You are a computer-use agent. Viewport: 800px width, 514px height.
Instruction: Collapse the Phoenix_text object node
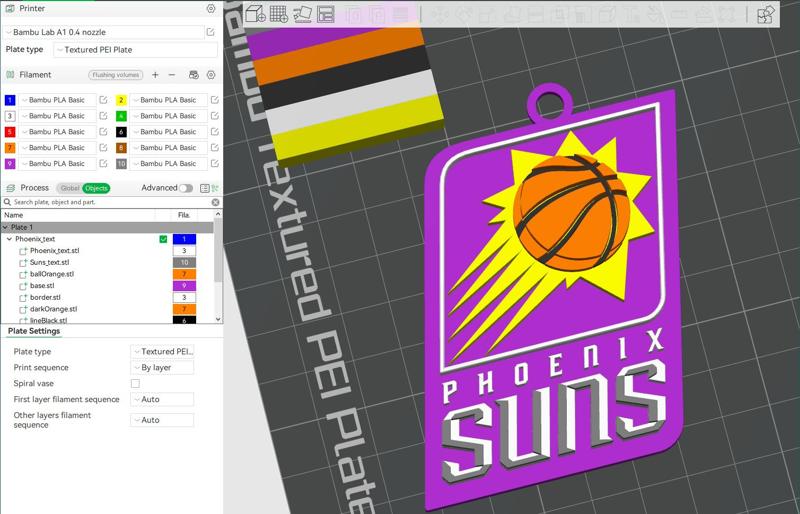click(x=10, y=239)
